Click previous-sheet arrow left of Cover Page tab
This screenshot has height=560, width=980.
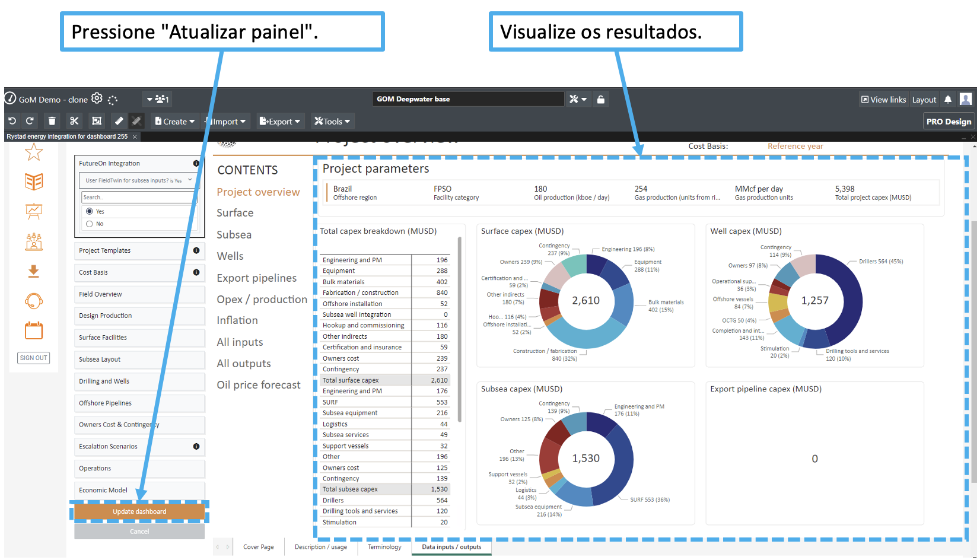tap(217, 547)
